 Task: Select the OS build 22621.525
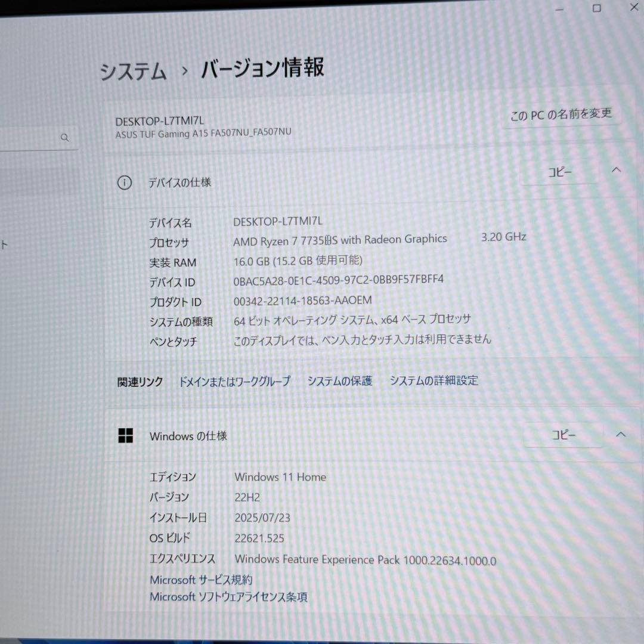pyautogui.click(x=259, y=538)
